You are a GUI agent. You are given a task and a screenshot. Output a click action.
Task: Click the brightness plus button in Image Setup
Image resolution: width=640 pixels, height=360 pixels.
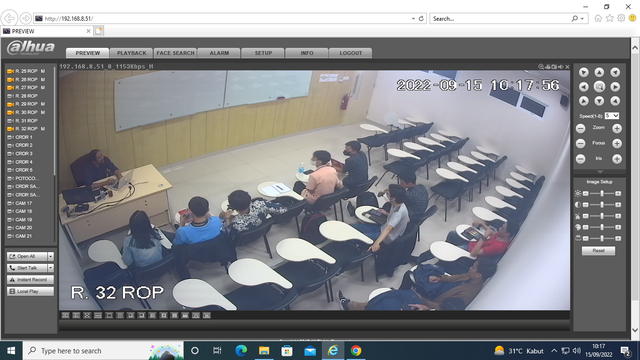pyautogui.click(x=618, y=193)
